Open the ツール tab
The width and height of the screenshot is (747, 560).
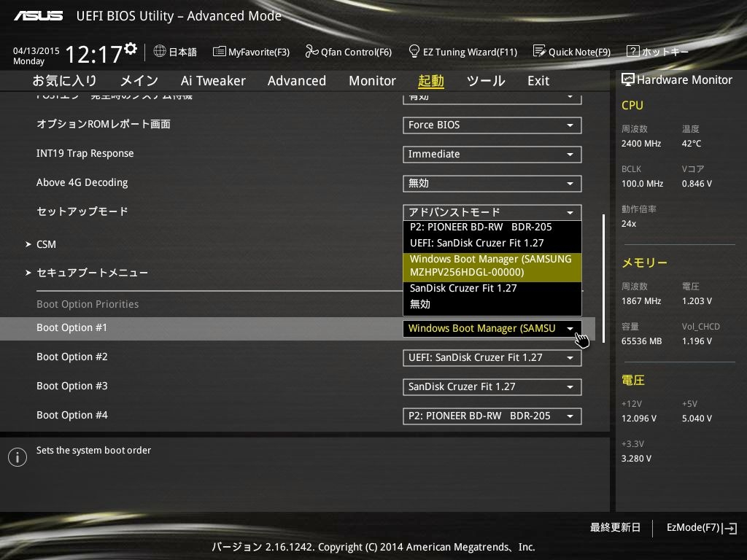click(485, 80)
